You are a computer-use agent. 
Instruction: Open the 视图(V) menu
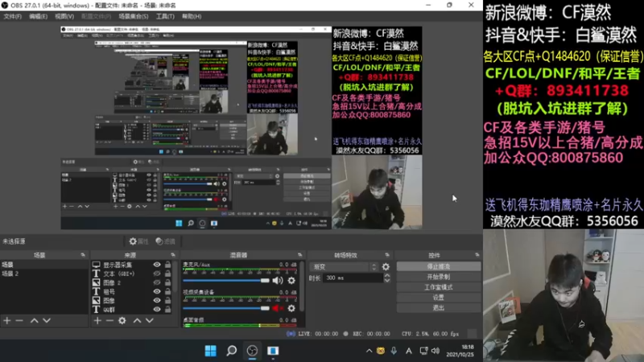click(64, 16)
